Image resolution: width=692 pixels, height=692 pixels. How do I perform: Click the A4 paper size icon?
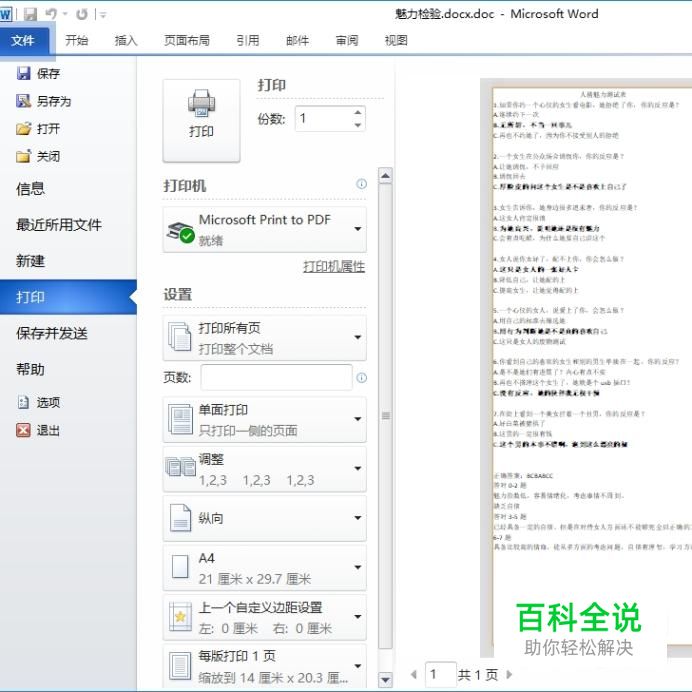pyautogui.click(x=180, y=567)
